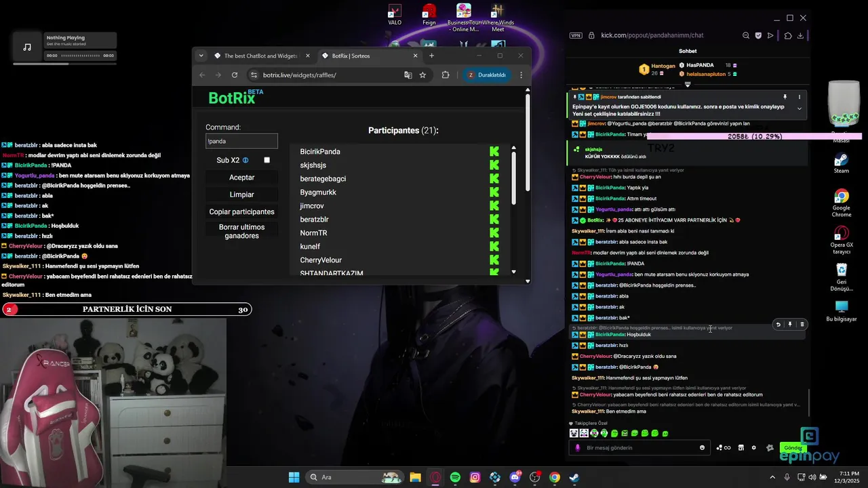
Task: Expand the pinned message chevron
Action: click(800, 108)
